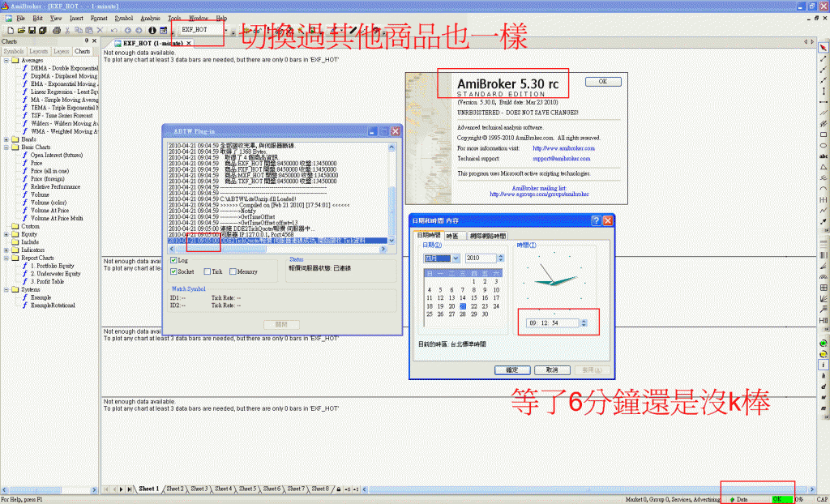Click the support@amibroker.com link
The height and width of the screenshot is (504, 830).
(561, 159)
